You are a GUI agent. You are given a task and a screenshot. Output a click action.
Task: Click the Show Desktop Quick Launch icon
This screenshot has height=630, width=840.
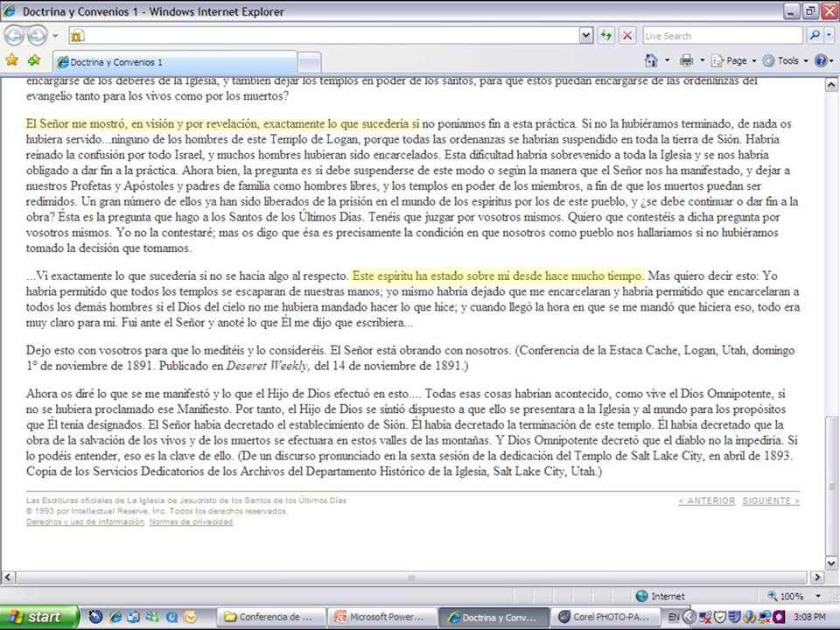coord(133,617)
